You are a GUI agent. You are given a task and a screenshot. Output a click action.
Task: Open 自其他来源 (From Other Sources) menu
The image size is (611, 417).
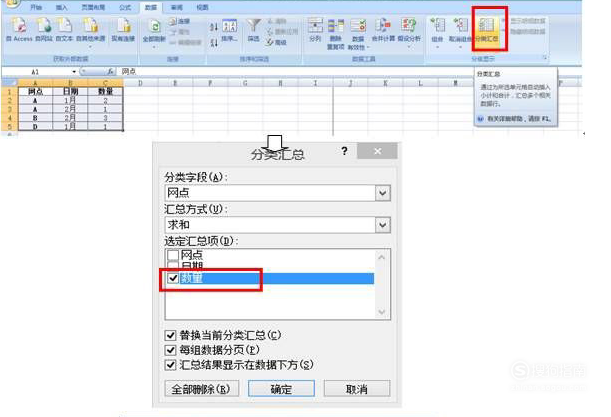(x=90, y=32)
